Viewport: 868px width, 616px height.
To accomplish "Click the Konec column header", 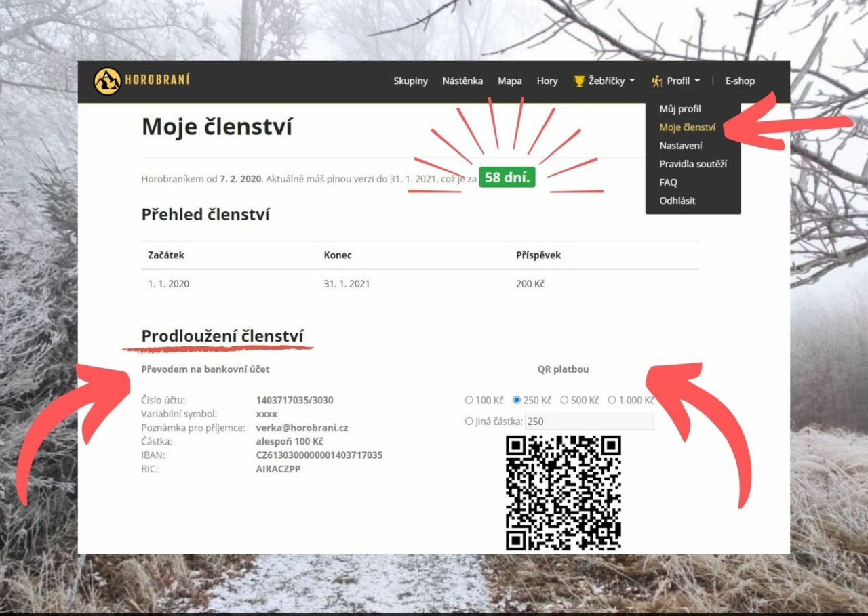I will tap(338, 255).
